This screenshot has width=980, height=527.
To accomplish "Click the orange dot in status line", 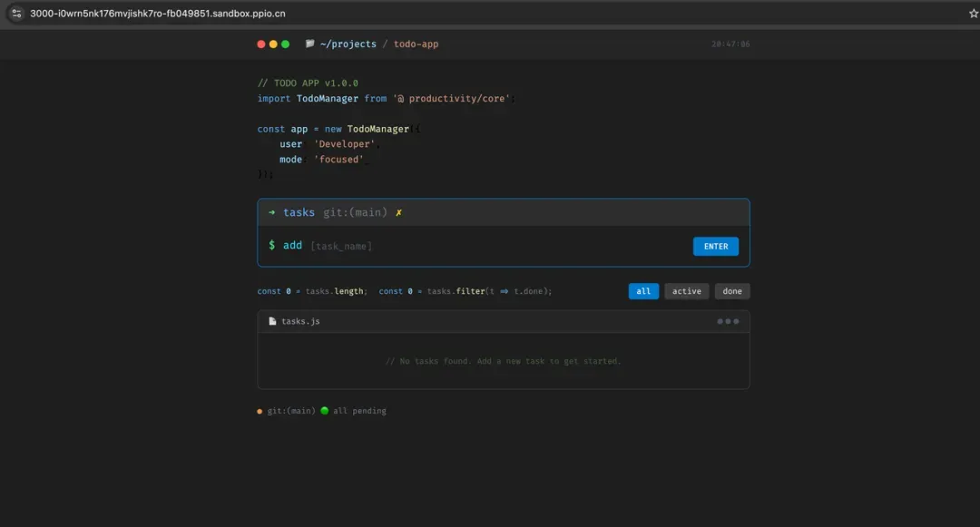I will pos(260,411).
